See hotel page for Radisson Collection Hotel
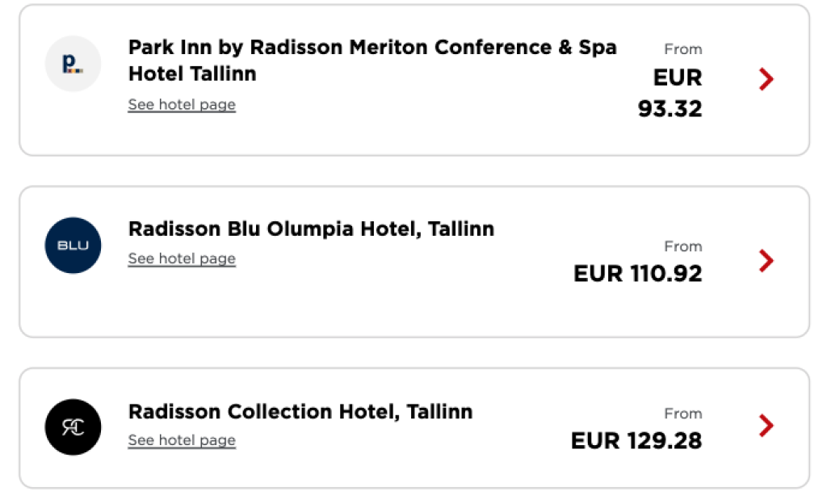The height and width of the screenshot is (504, 827). point(182,441)
